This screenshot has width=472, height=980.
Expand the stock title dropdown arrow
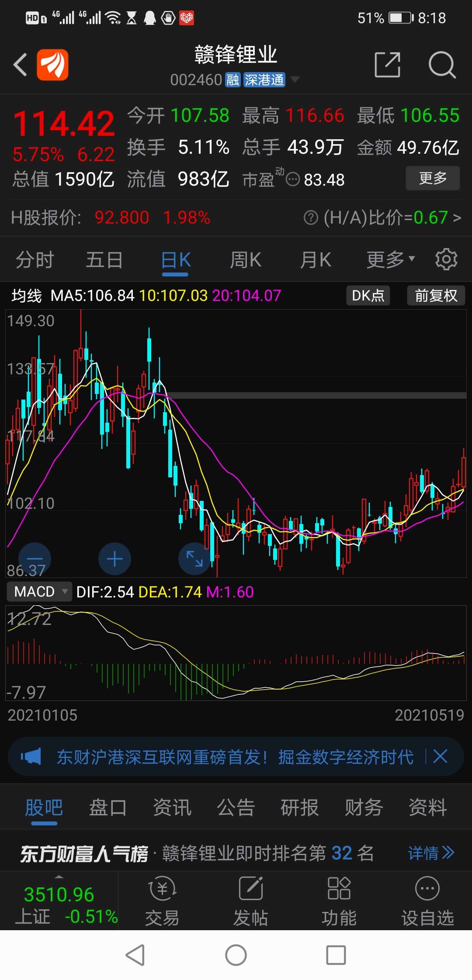click(295, 79)
